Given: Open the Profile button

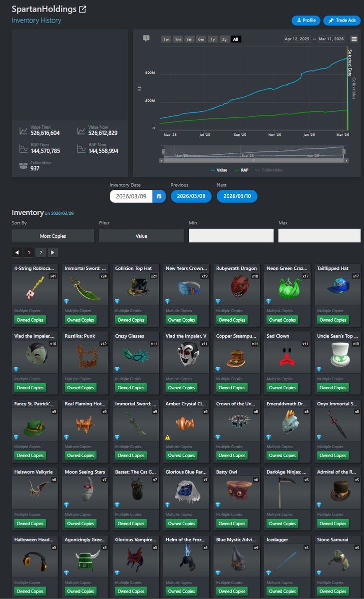Looking at the screenshot, I should coord(306,20).
